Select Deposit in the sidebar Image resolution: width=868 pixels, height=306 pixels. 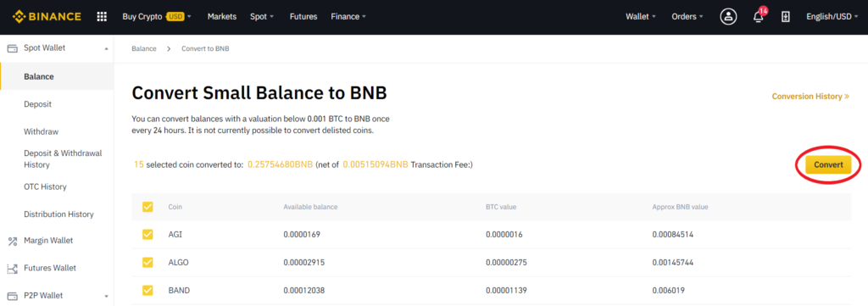(x=37, y=104)
